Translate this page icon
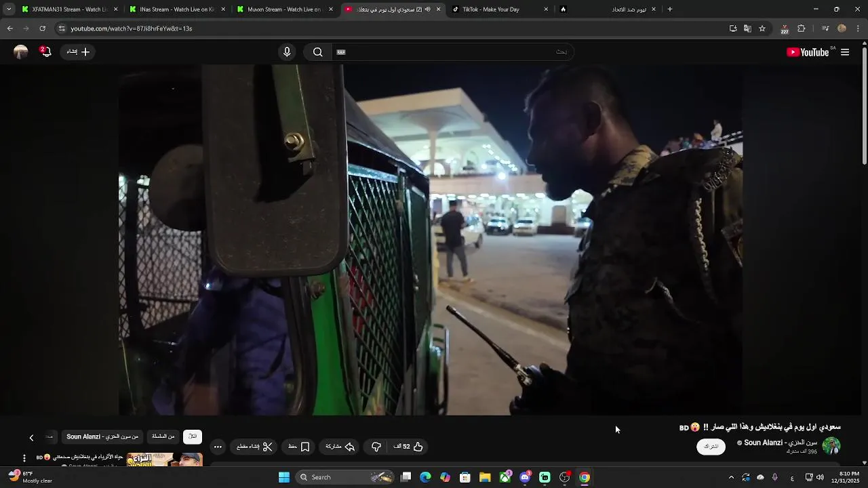This screenshot has height=488, width=868. click(747, 28)
